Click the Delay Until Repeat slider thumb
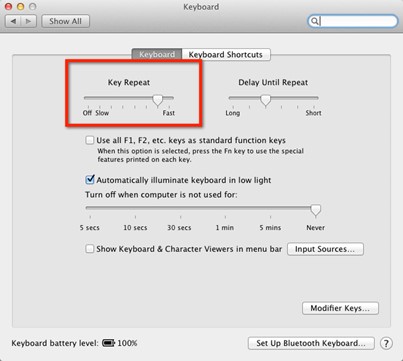Screen dimensions: 403x361 tap(265, 100)
